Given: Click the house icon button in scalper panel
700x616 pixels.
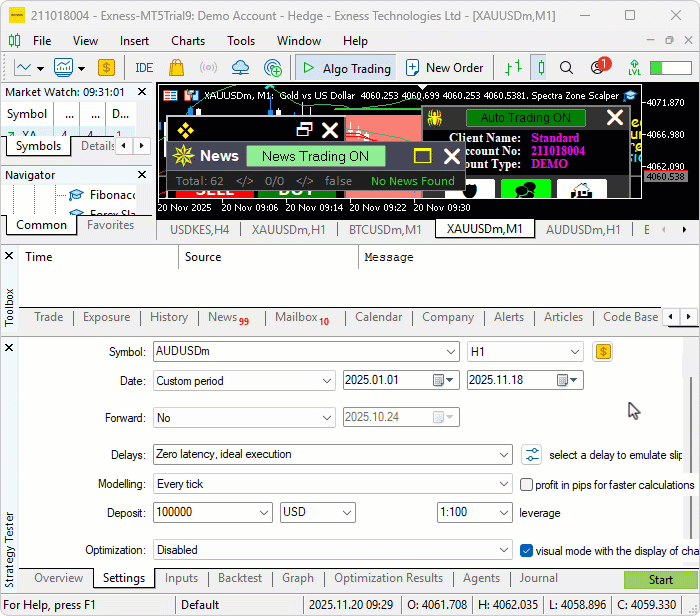Looking at the screenshot, I should tap(582, 189).
